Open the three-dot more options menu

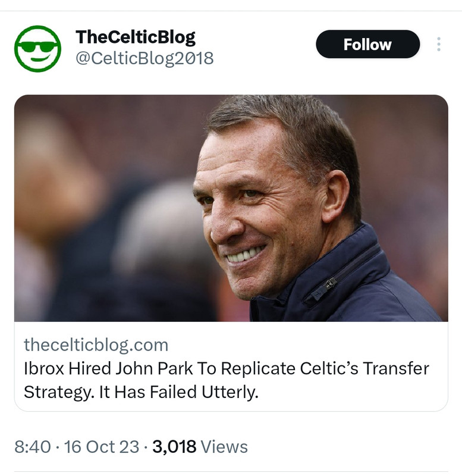439,45
